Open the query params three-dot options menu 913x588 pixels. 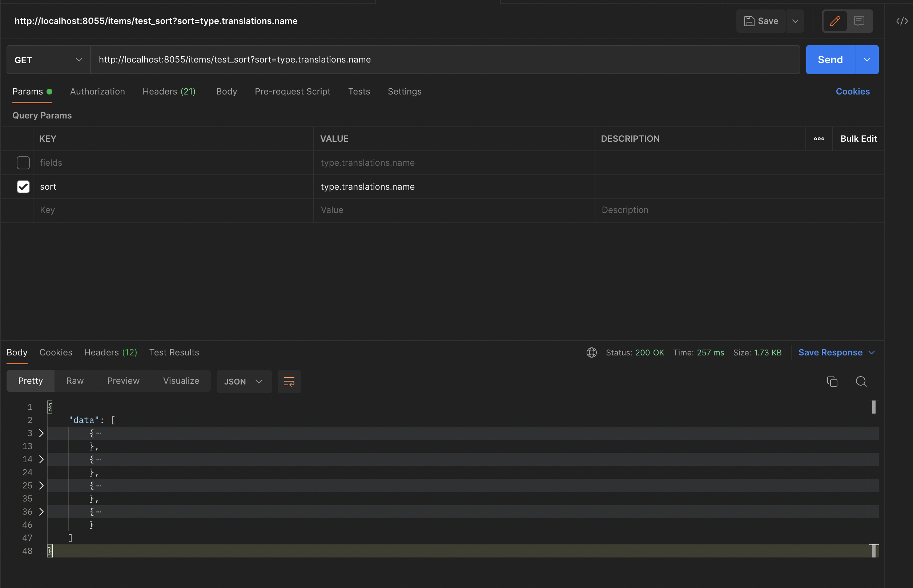click(819, 138)
